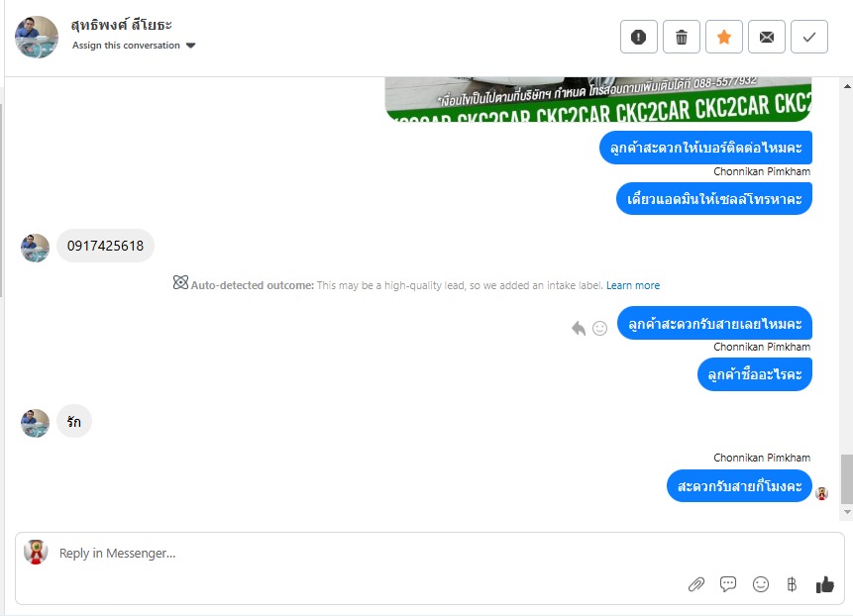853x616 pixels.
Task: Open saved replies speech bubble icon
Action: click(x=728, y=584)
